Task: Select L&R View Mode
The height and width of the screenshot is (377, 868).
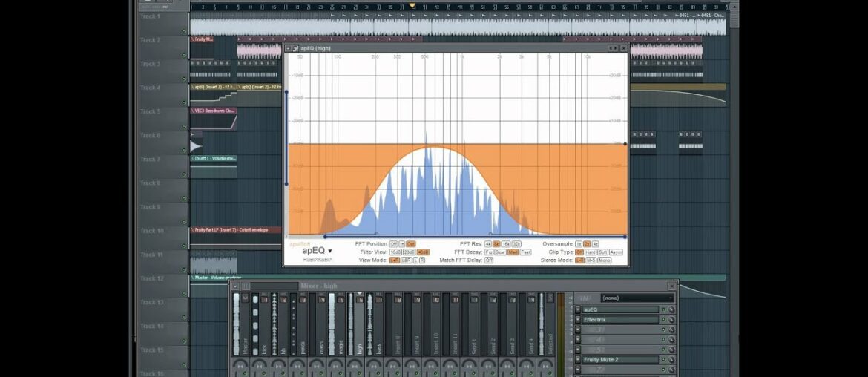Action: pos(407,260)
